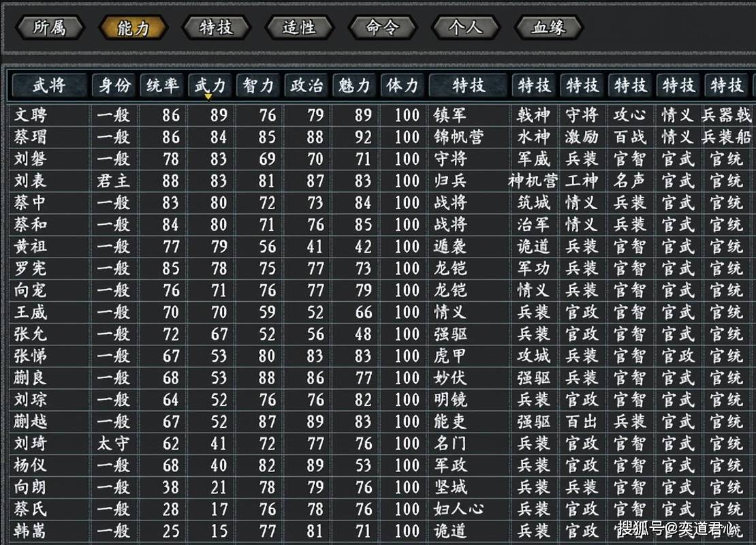The height and width of the screenshot is (545, 756).
Task: Click 水神 skill in 蔡瑁 row
Action: coord(534,137)
